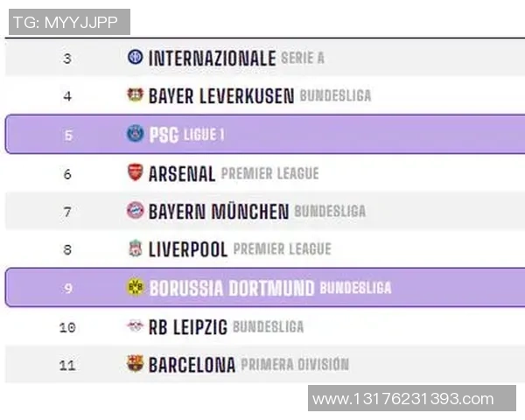
Task: Click the SERIE A league label
Action: tap(303, 59)
